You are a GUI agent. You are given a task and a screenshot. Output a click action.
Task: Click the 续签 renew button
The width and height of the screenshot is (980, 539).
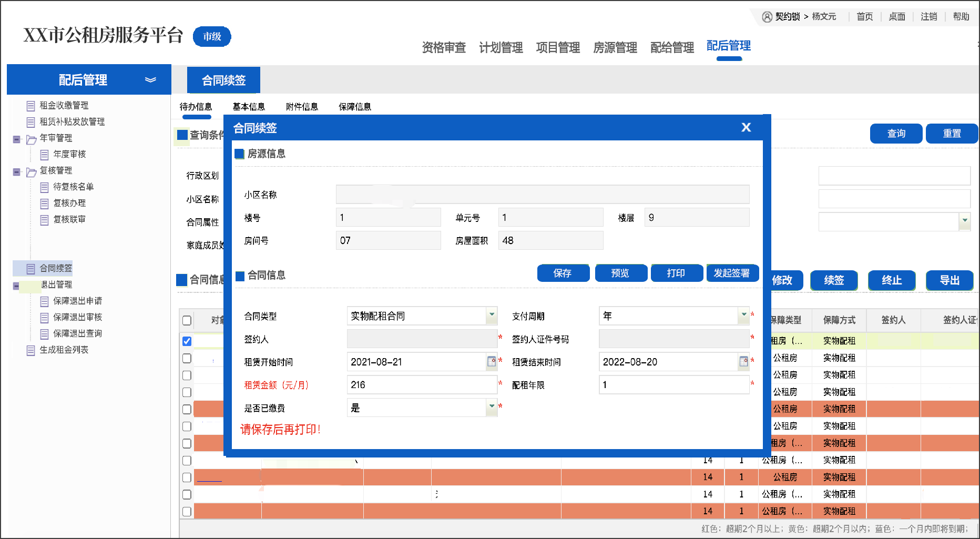pyautogui.click(x=834, y=280)
